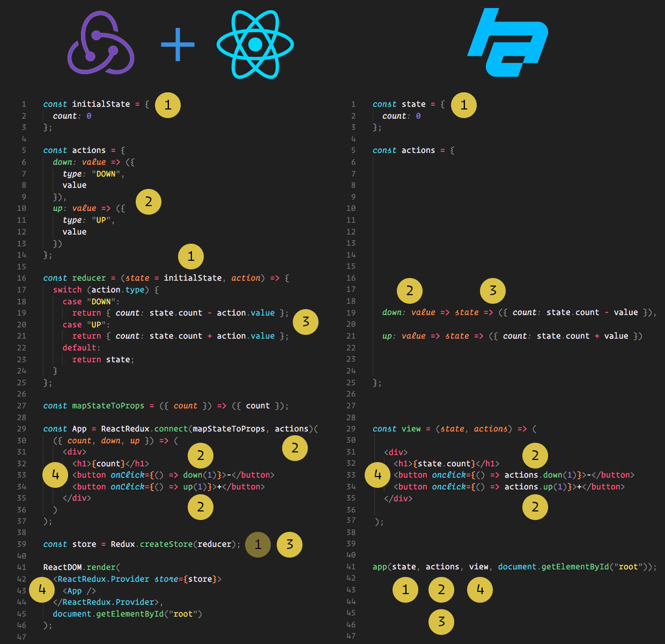Screen dimensions: 665x644
Task: Click the line 'type: "UP",'
Action: coord(88,220)
